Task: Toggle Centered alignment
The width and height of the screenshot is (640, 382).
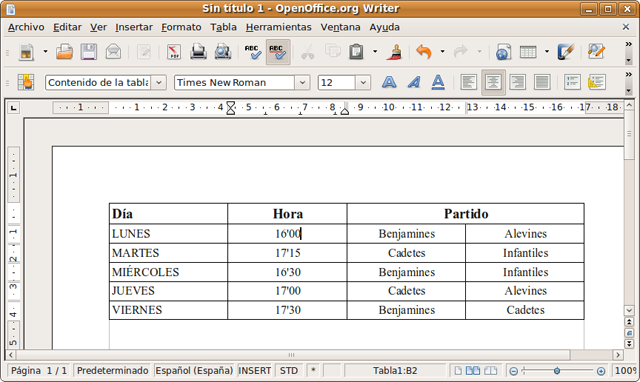Action: tap(493, 82)
